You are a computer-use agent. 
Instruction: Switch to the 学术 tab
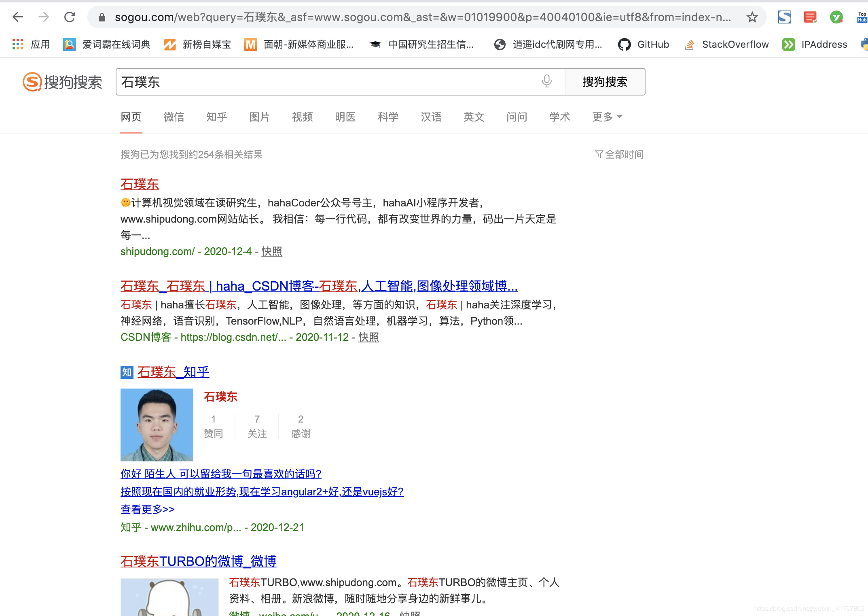click(559, 117)
